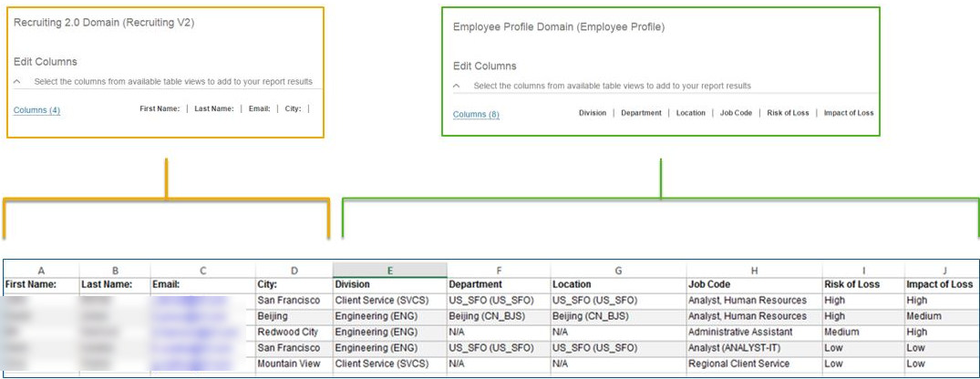Select spreadsheet column F header
The image size is (980, 379).
click(x=499, y=270)
